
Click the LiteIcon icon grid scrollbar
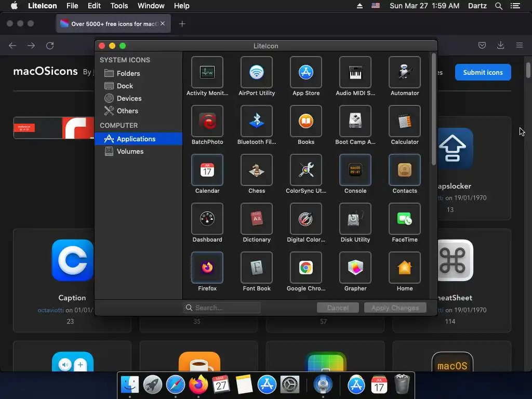pos(433,109)
